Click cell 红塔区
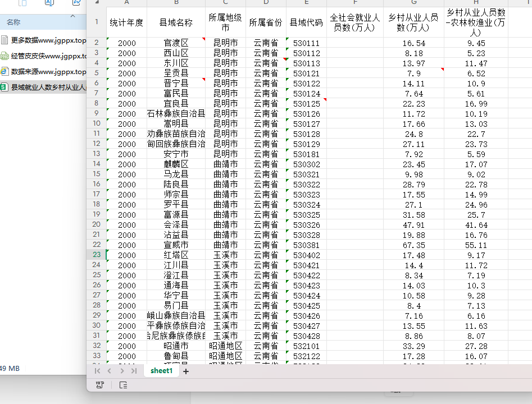532x404 pixels. pyautogui.click(x=176, y=255)
